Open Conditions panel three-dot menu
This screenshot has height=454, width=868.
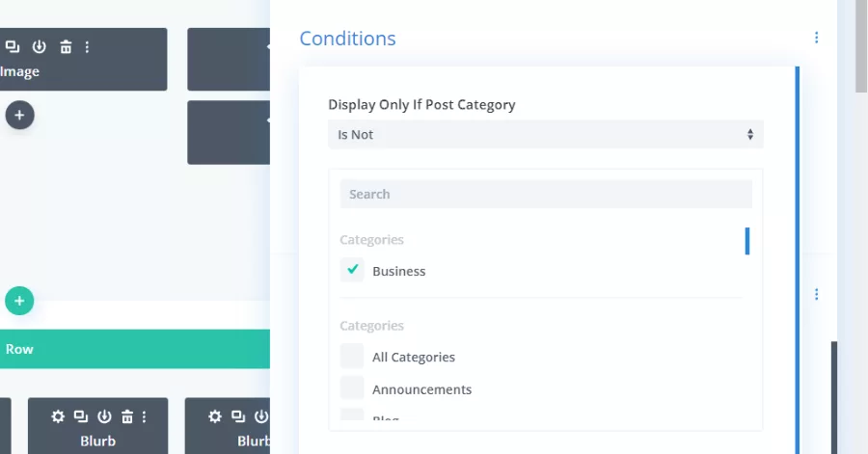[816, 37]
